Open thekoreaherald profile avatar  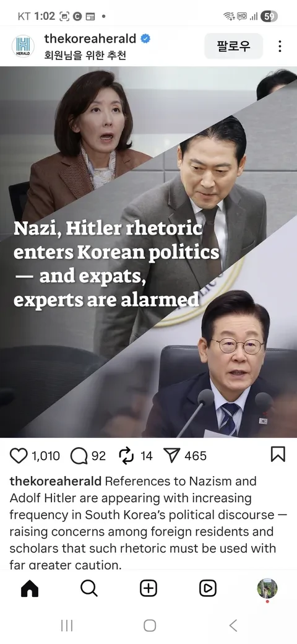coord(23,46)
